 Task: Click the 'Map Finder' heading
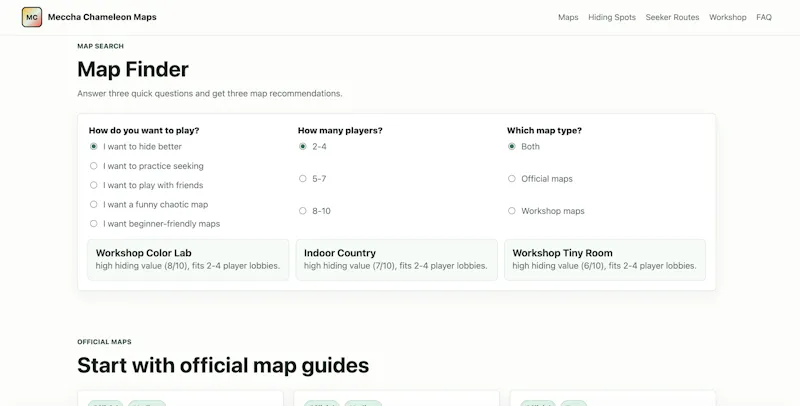pyautogui.click(x=133, y=69)
